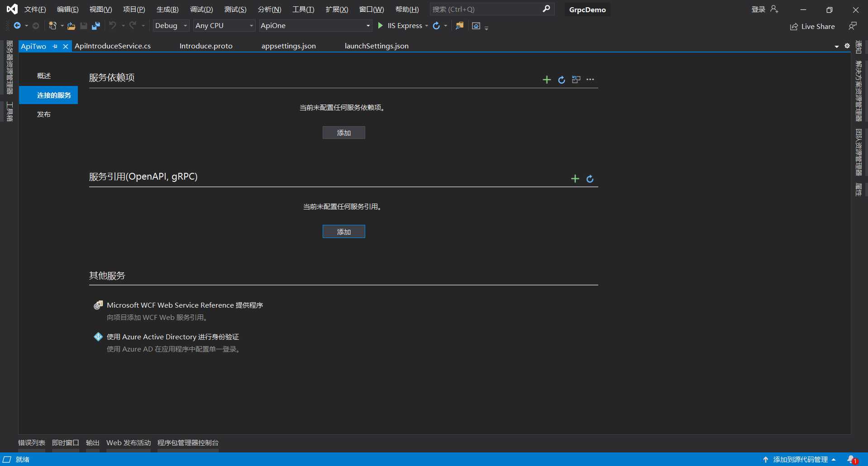This screenshot has height=466, width=868.
Task: Expand the dropdown next to the refresh icon
Action: click(x=446, y=26)
